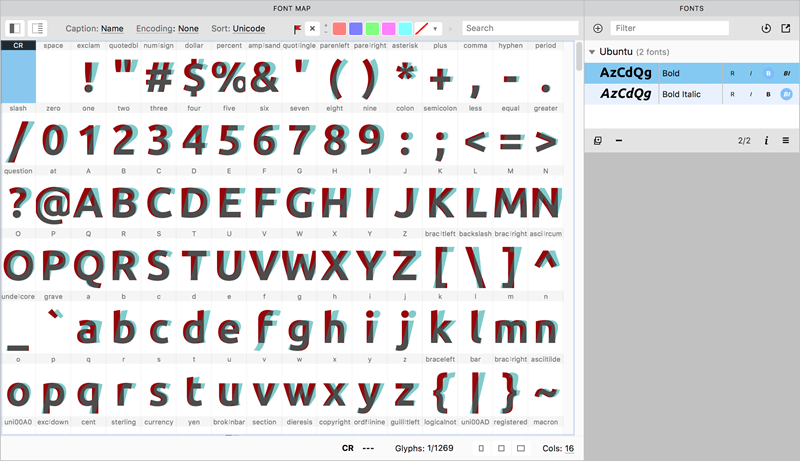Collapse the Ubuntu font family group
Screen dimensions: 800x461
[592, 52]
